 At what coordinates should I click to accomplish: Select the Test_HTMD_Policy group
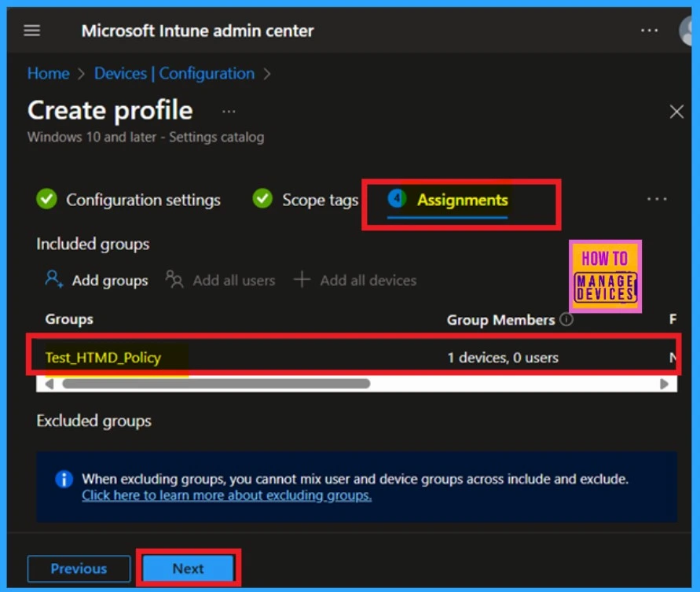click(103, 358)
